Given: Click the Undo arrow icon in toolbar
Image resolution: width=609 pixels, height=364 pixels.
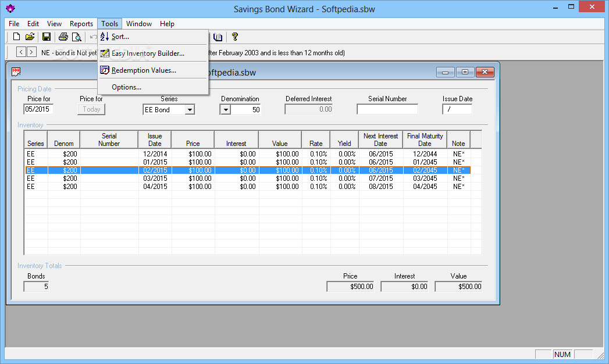Looking at the screenshot, I should click(x=93, y=37).
